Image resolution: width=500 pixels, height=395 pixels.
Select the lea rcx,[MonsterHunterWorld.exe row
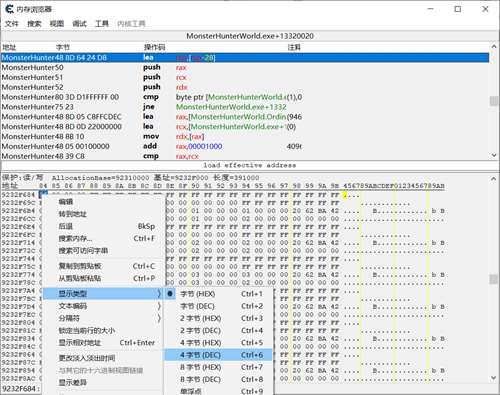245,127
